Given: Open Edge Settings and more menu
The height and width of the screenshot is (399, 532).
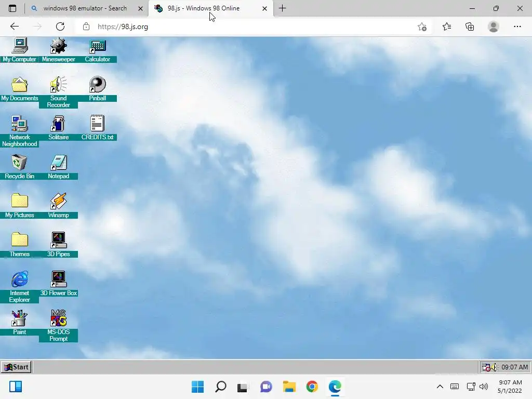Looking at the screenshot, I should pos(517,26).
